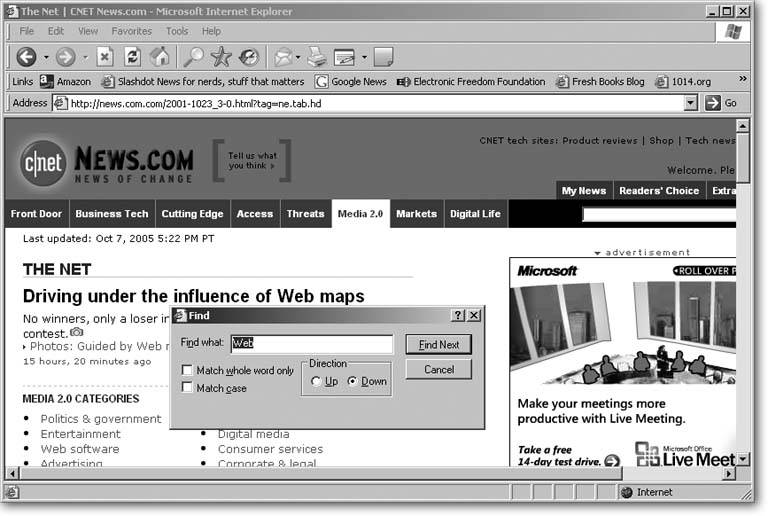
Task: Switch to the Digital Life tab
Action: tap(476, 214)
